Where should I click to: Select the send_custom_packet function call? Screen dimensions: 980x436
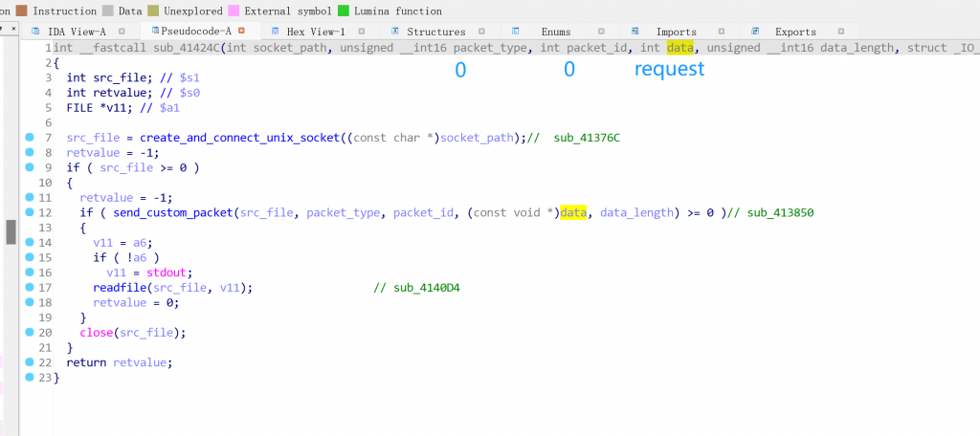pos(170,212)
